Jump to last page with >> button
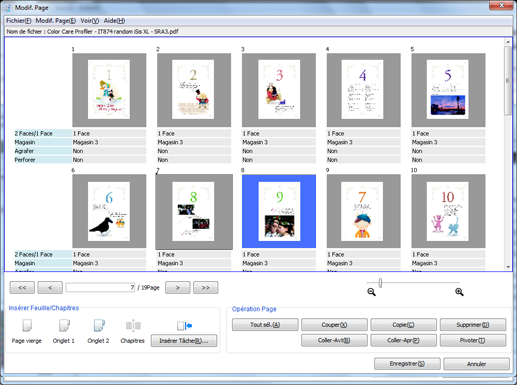The width and height of the screenshot is (517, 385). click(206, 288)
